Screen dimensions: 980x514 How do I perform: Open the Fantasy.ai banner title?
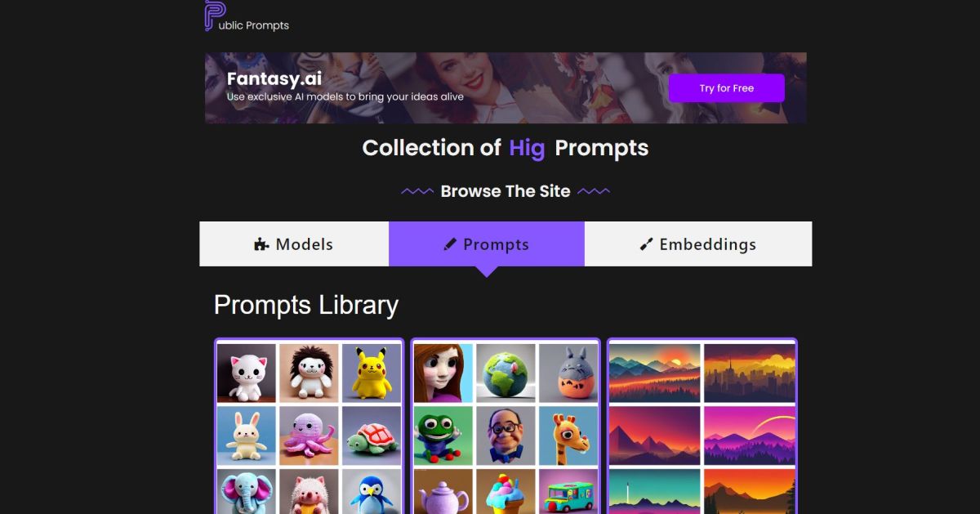(x=274, y=79)
